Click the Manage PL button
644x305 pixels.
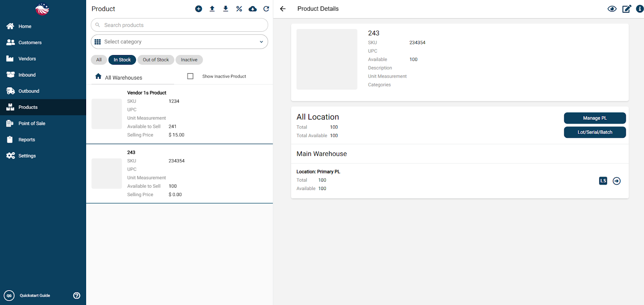594,118
